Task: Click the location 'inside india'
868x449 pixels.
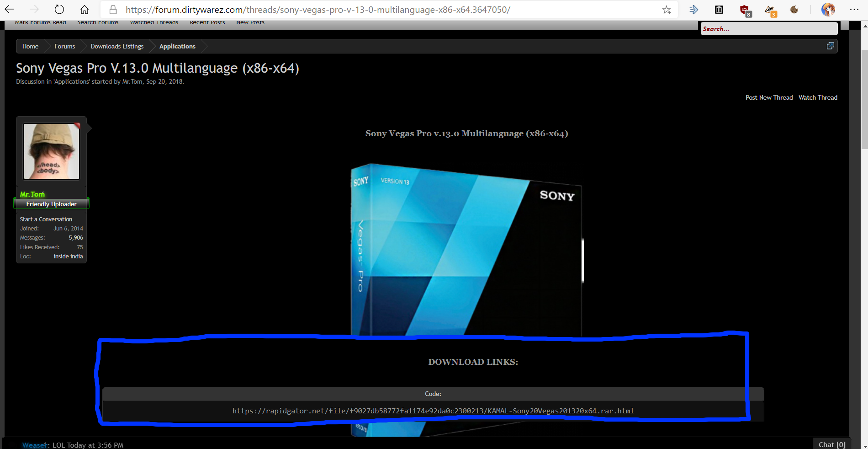Action: 68,257
